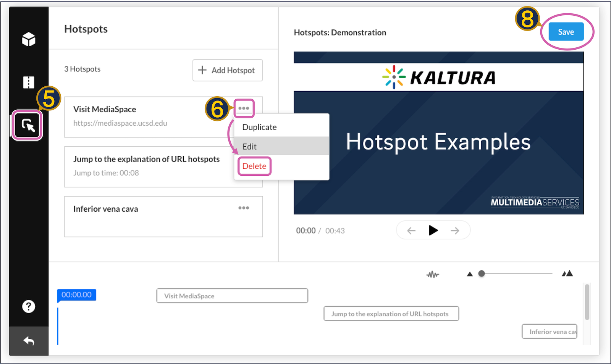Click the https://mediaspace.ucsd.edu URL text
The image size is (611, 364).
point(120,123)
